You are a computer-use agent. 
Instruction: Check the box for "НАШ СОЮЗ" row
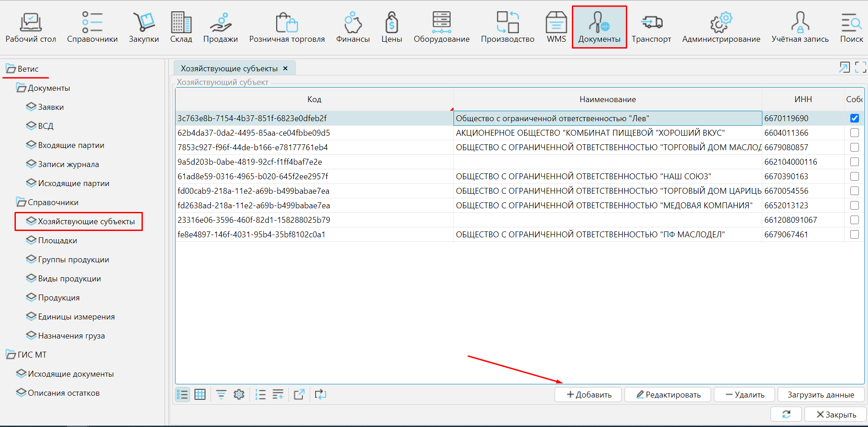pyautogui.click(x=854, y=177)
